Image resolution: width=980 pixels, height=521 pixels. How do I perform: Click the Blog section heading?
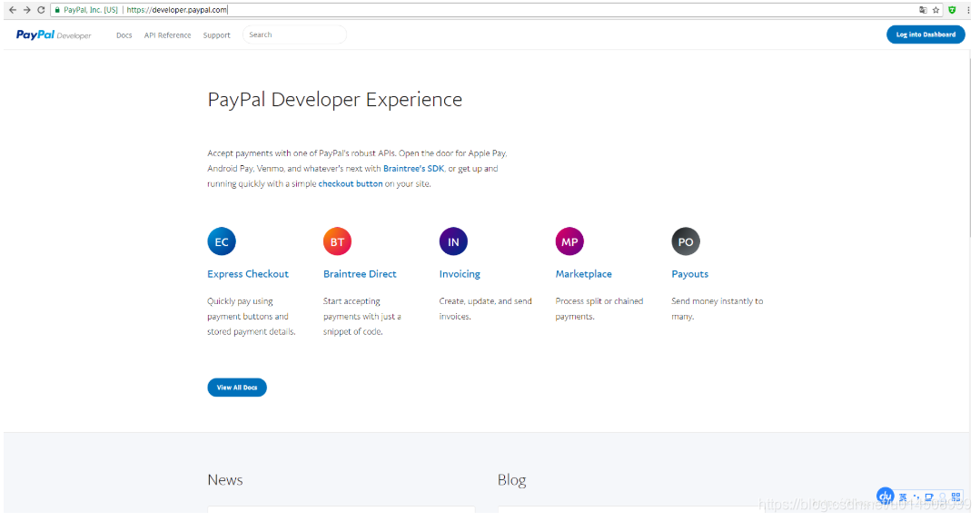[512, 480]
